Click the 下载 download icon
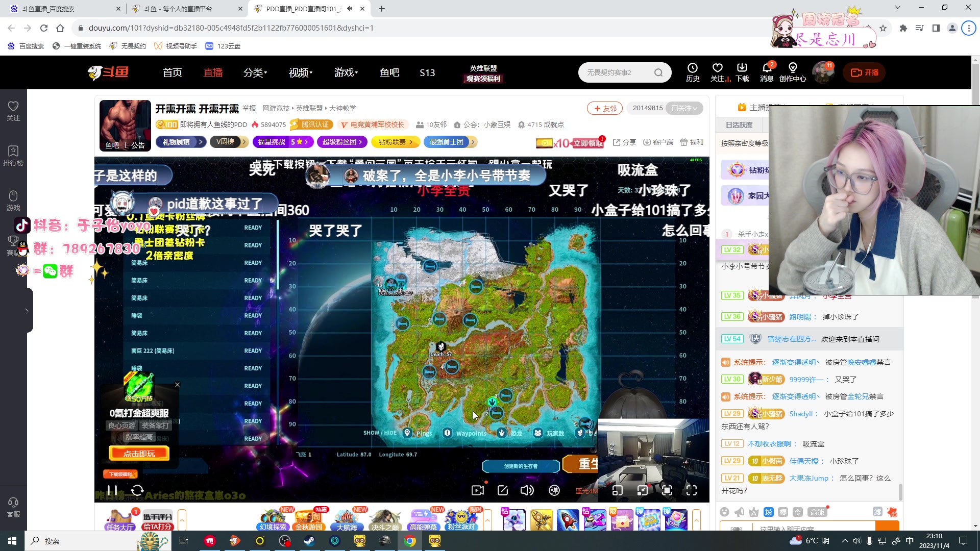 (742, 72)
